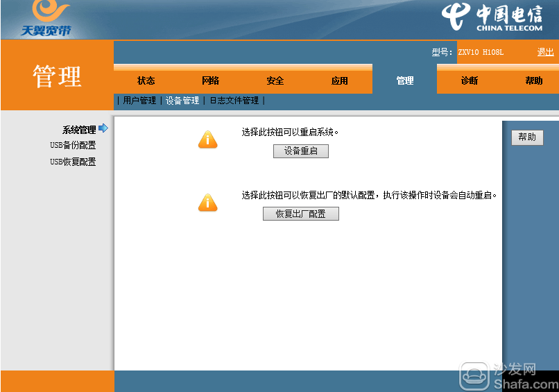The image size is (559, 392).
Task: Open the 诊断 tab
Action: (470, 80)
